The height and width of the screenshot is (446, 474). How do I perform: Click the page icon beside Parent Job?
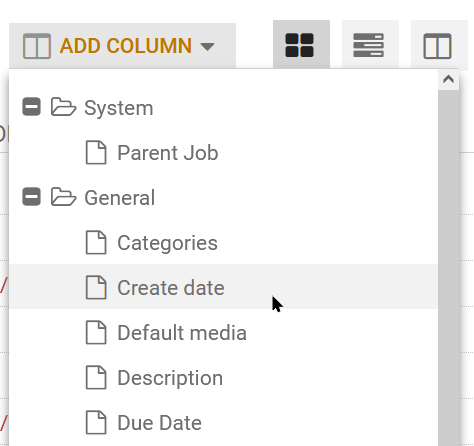point(96,152)
